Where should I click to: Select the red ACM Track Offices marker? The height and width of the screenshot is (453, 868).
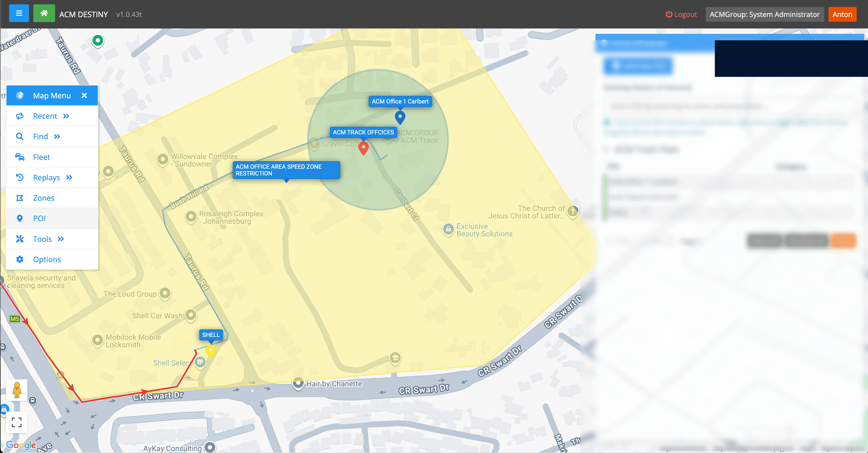(363, 148)
